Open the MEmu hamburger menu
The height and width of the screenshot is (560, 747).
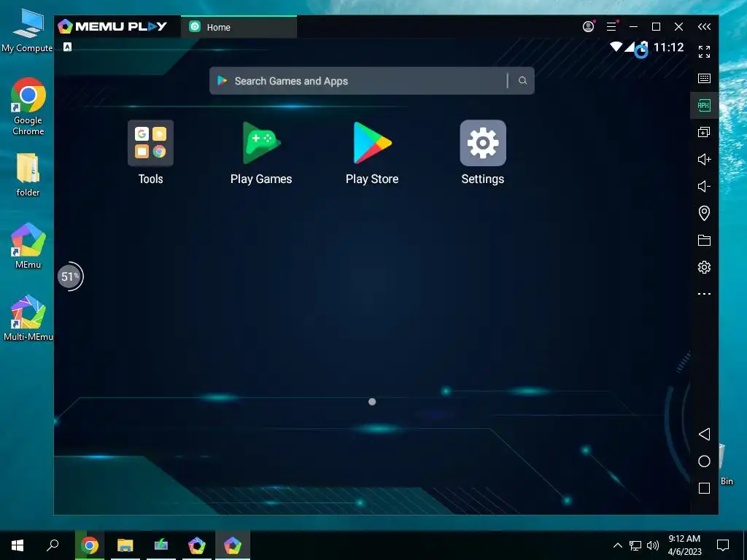[612, 27]
